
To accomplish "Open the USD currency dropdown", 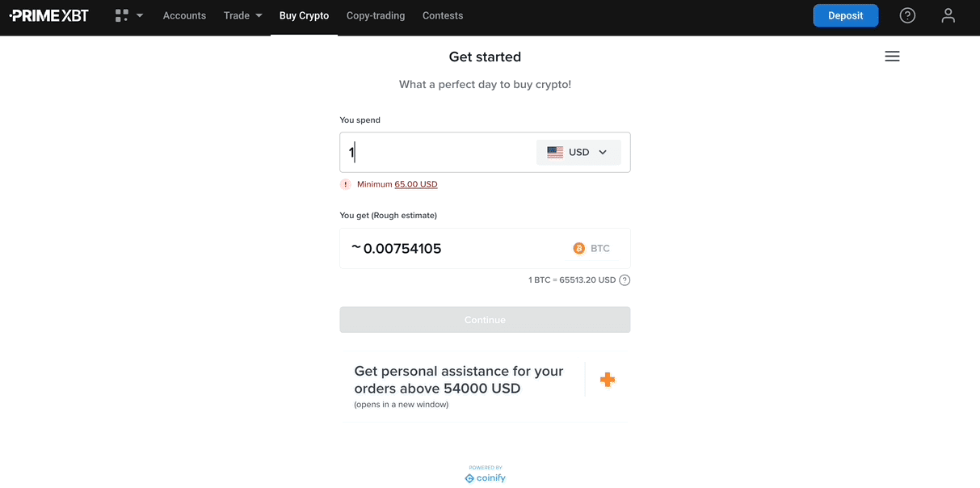I will (x=578, y=151).
